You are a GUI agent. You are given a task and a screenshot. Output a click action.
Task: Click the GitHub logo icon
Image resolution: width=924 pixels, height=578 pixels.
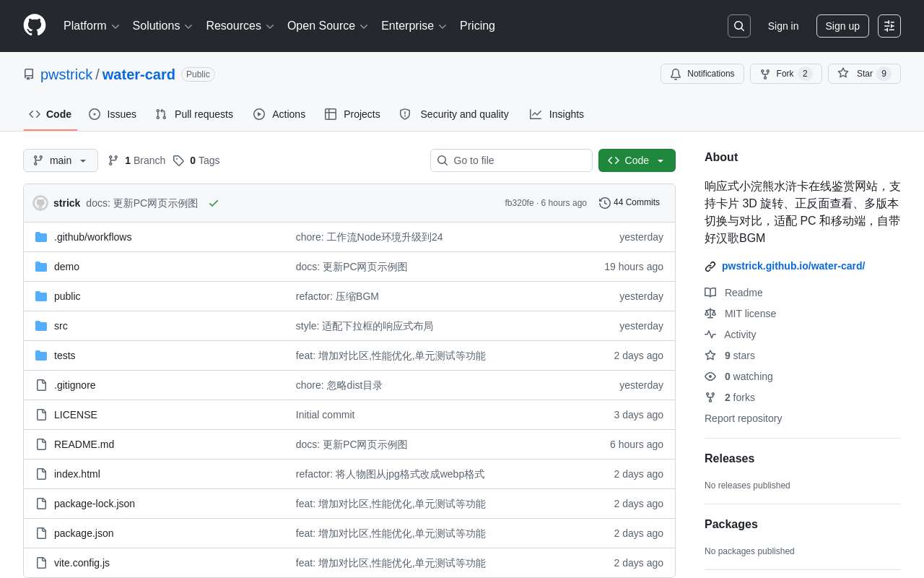(35, 25)
